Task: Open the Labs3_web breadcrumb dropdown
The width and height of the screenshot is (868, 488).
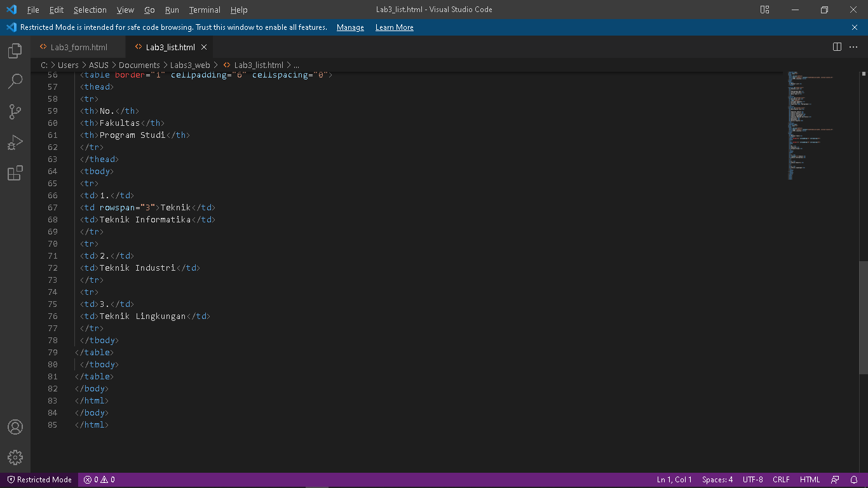Action: point(190,64)
